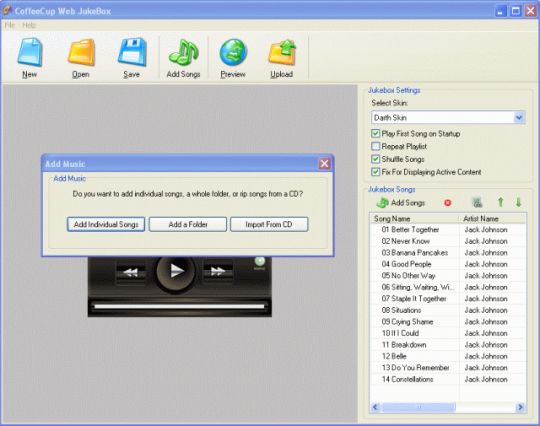This screenshot has height=426, width=540.
Task: Toggle Play First Song on Startup checkbox
Action: tap(375, 134)
